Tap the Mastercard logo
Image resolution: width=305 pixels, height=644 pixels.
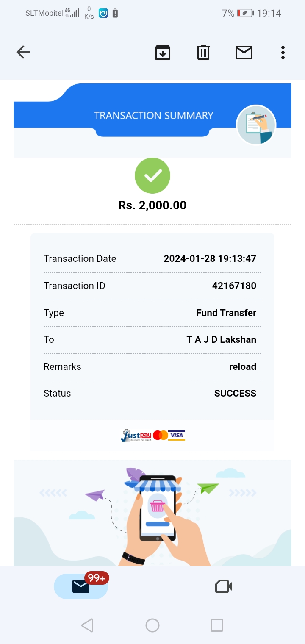[161, 435]
